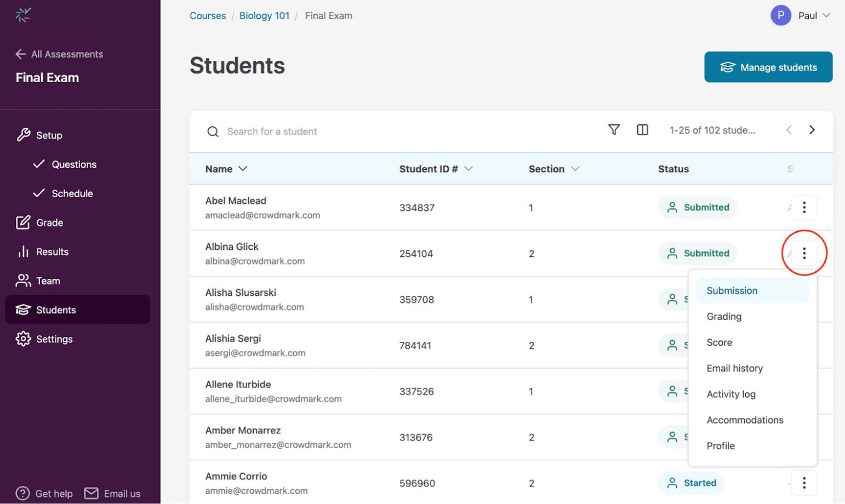Screen dimensions: 845x504
Task: Open Ammie Corrio's three-dot actions menu
Action: [x=805, y=483]
